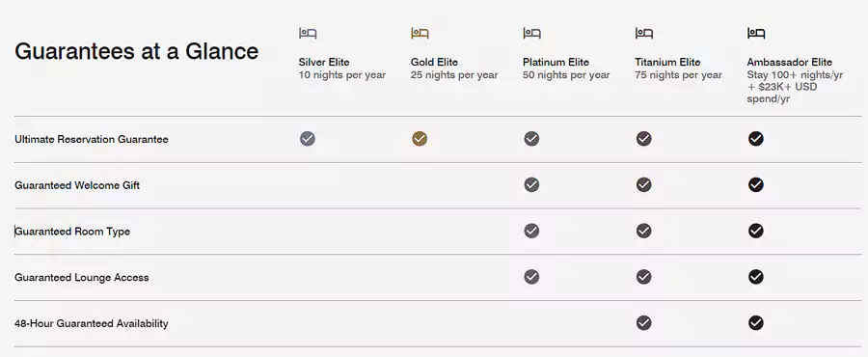
Task: Click Gold Elite's gold Ultimate Reservation checkmark
Action: pyautogui.click(x=420, y=138)
